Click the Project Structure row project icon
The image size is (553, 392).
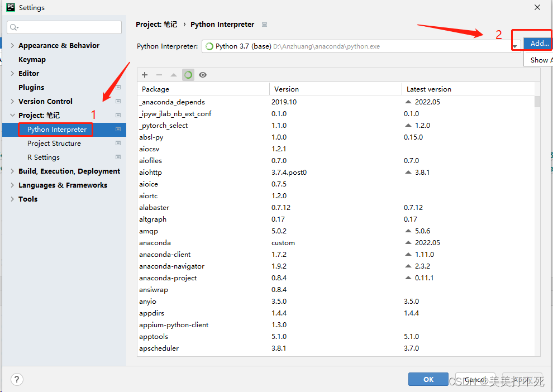click(x=118, y=143)
